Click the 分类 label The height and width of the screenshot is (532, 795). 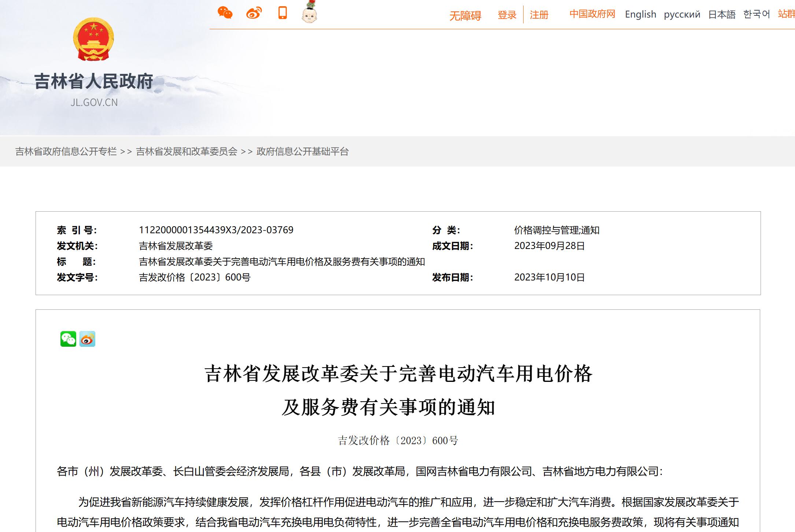pyautogui.click(x=446, y=230)
